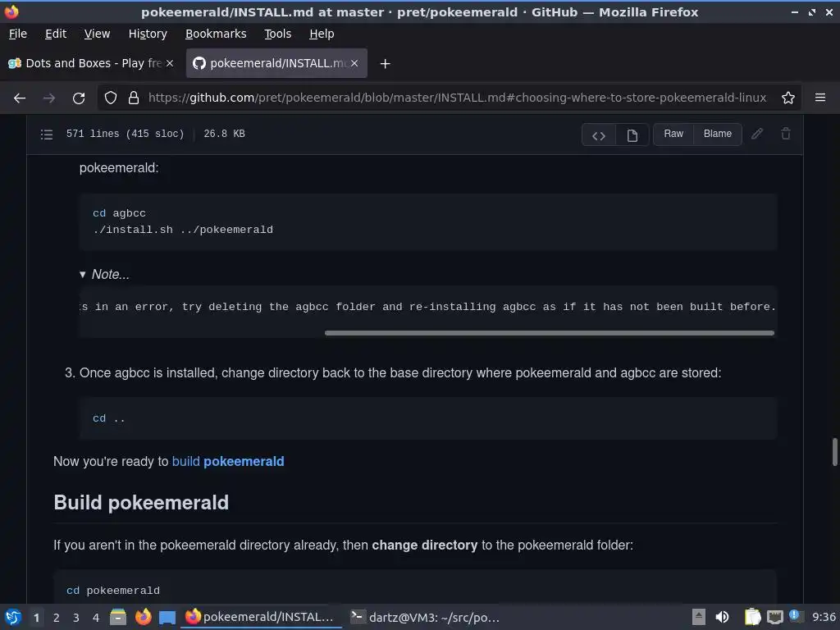Image resolution: width=840 pixels, height=630 pixels.
Task: Click the taskbar clock showing 9:36
Action: [824, 617]
